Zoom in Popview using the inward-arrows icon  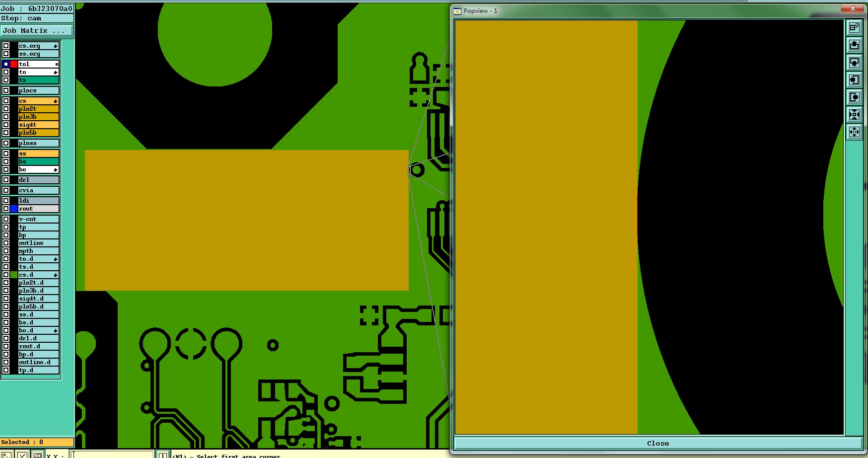click(x=854, y=115)
